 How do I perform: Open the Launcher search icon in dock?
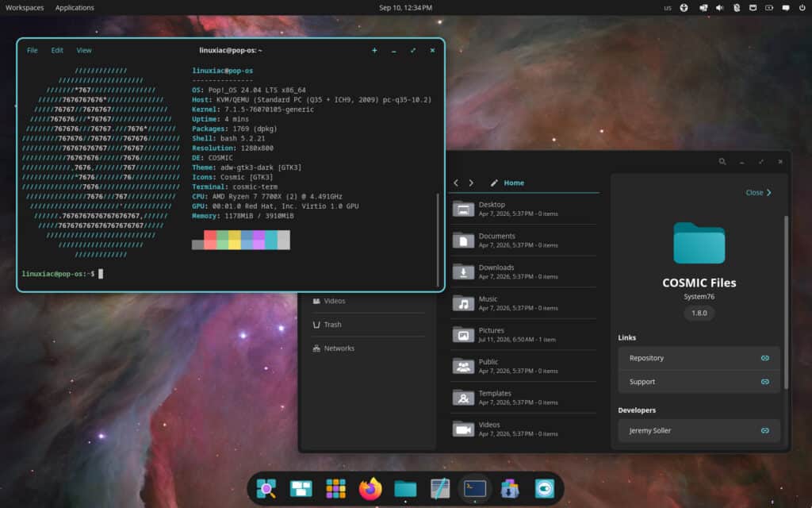pyautogui.click(x=266, y=488)
